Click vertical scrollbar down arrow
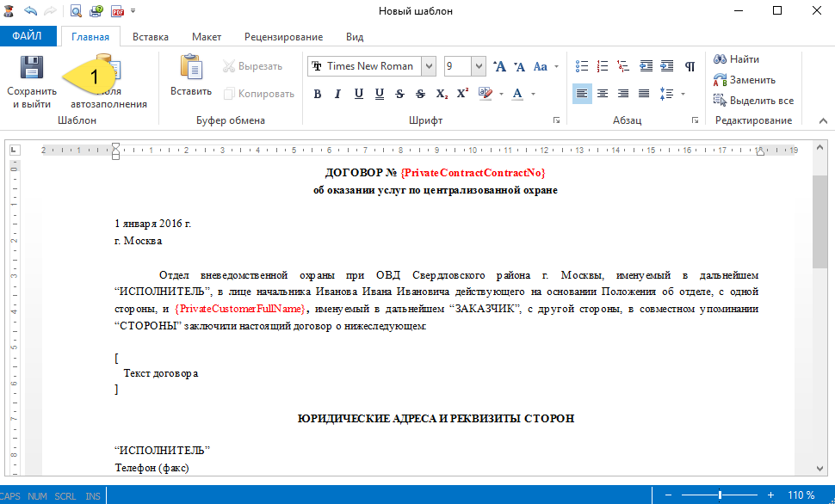This screenshot has height=504, width=835. click(x=820, y=469)
